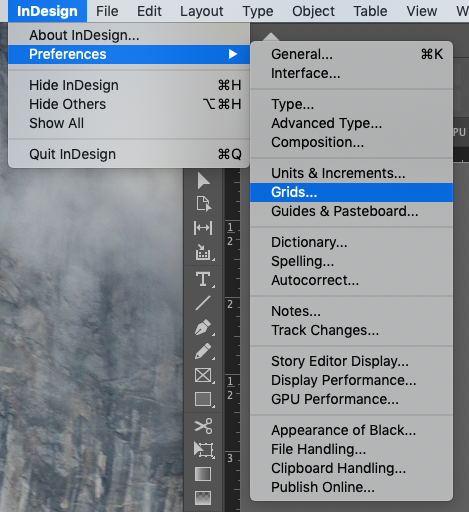
Task: Select the Gap tool
Action: click(203, 228)
